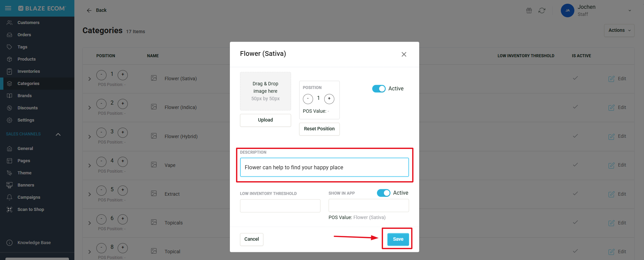Click the Brands sidebar icon
Viewport: 644px width, 260px height.
click(9, 96)
